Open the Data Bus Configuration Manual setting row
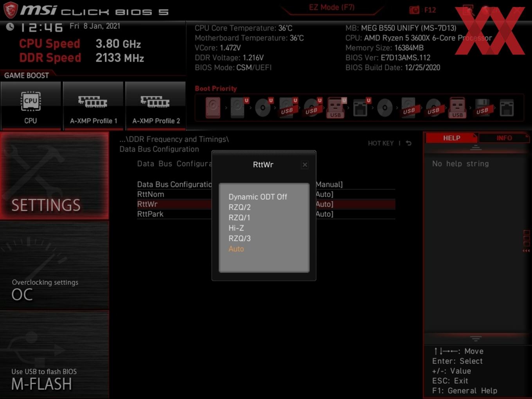The width and height of the screenshot is (532, 399). point(266,184)
